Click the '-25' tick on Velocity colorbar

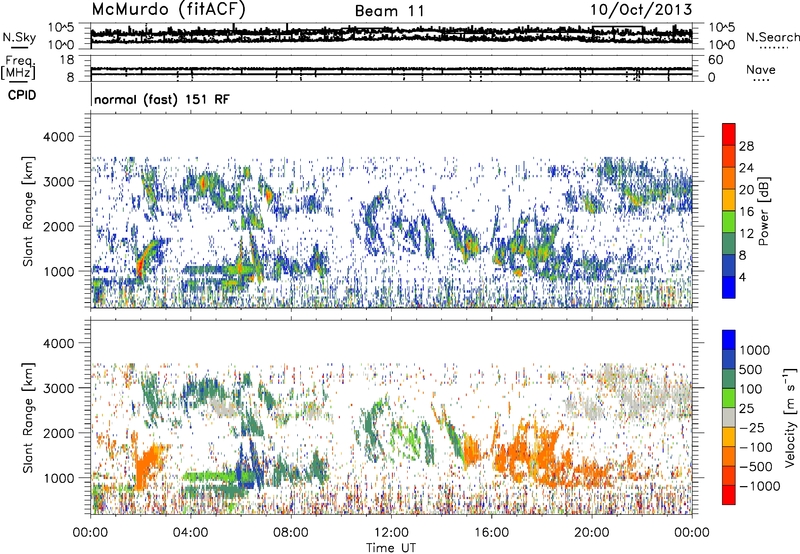[x=752, y=427]
